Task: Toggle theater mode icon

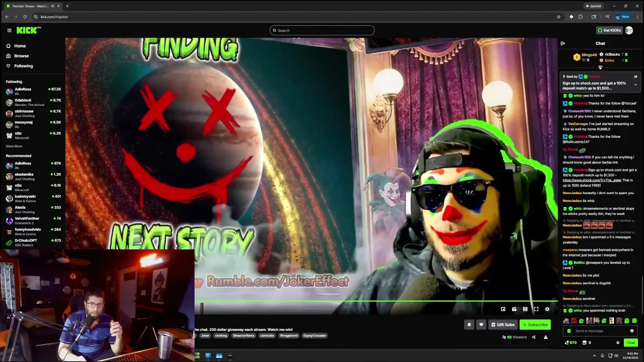Action: [525, 309]
